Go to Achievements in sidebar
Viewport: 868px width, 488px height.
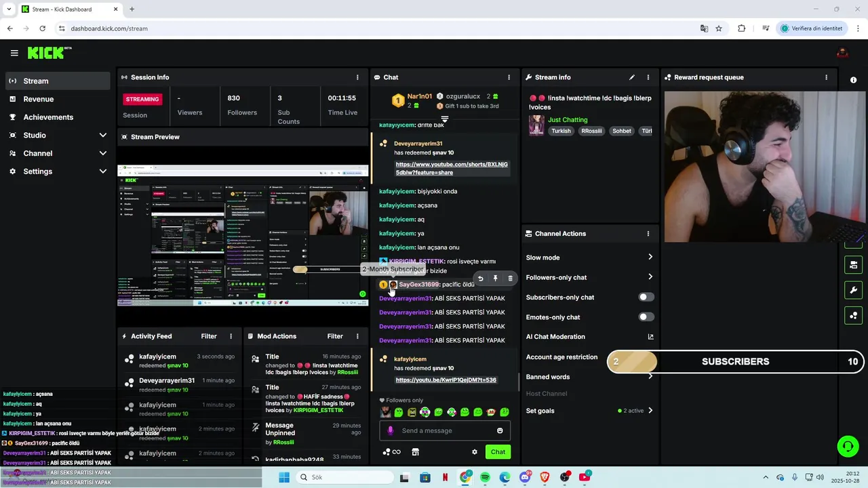click(x=58, y=117)
